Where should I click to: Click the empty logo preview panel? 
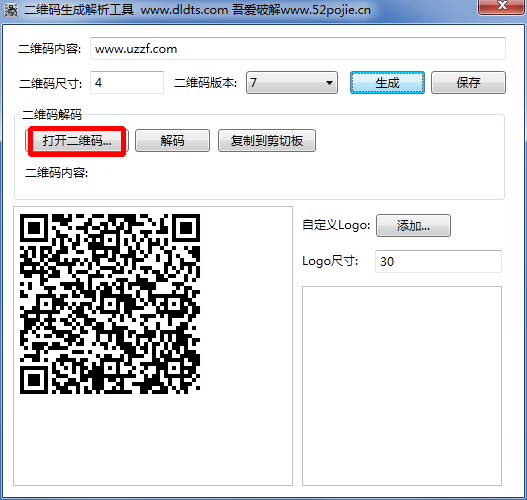tap(402, 386)
